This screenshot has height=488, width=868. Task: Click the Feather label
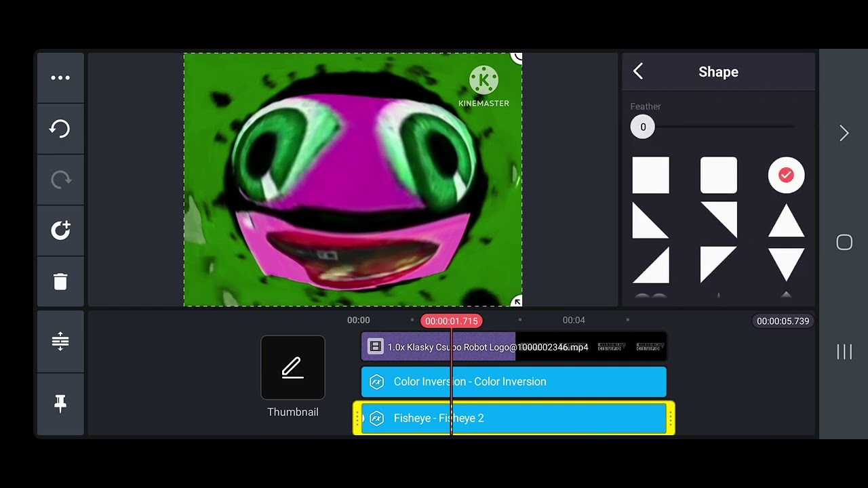[x=646, y=106]
